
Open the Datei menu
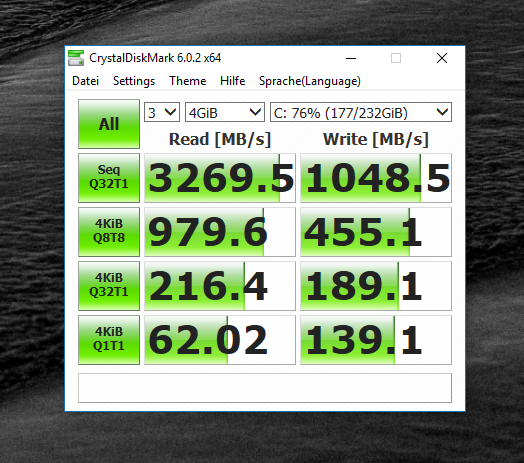coord(86,81)
